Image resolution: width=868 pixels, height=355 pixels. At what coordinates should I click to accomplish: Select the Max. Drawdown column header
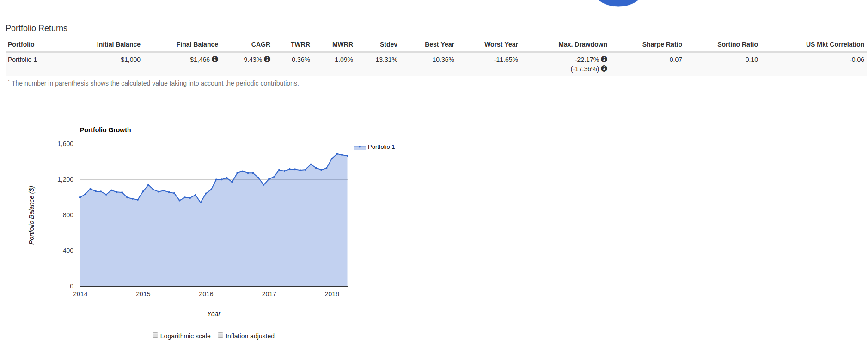pos(582,44)
